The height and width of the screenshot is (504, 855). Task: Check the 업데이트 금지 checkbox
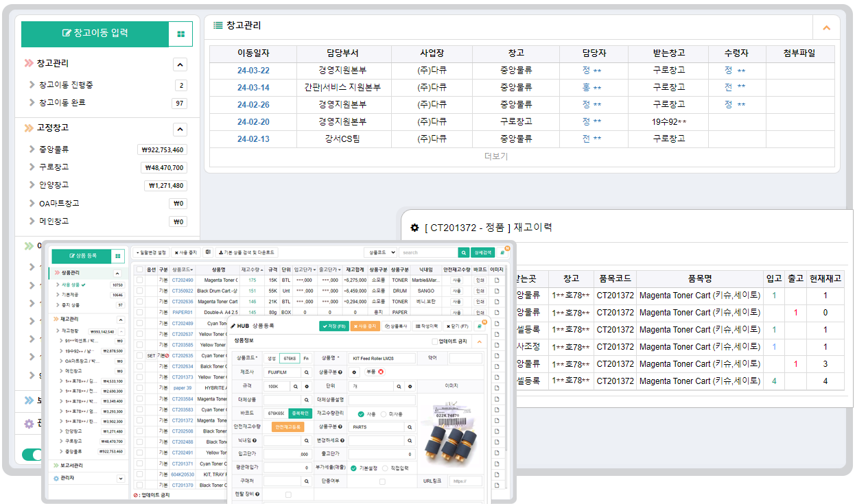pyautogui.click(x=434, y=341)
